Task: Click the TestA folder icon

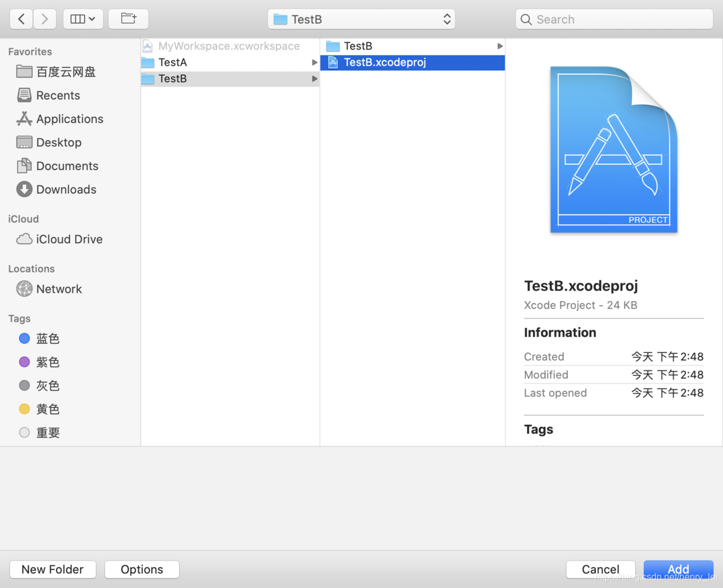Action: [148, 62]
